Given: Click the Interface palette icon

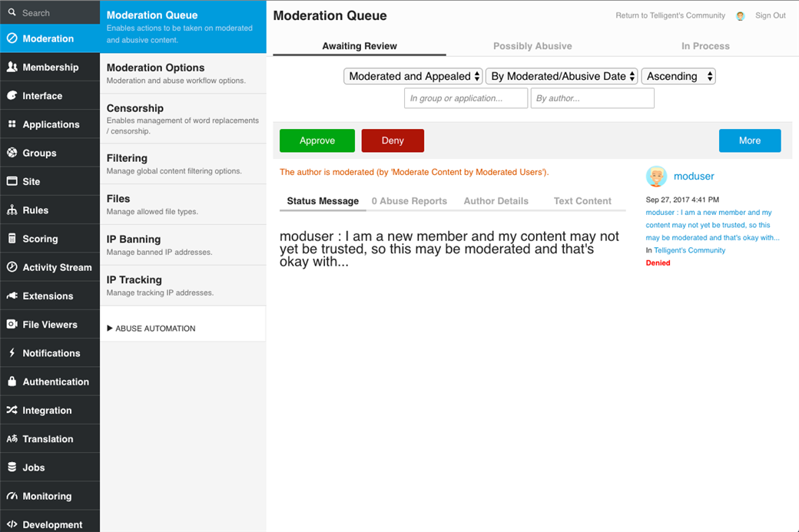Looking at the screenshot, I should 12,96.
